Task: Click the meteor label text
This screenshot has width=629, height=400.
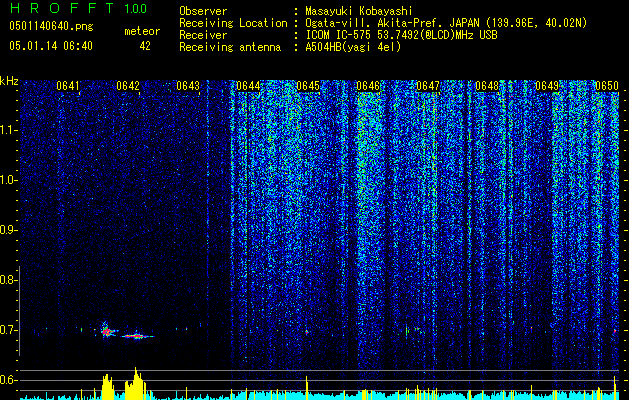Action: (x=142, y=31)
